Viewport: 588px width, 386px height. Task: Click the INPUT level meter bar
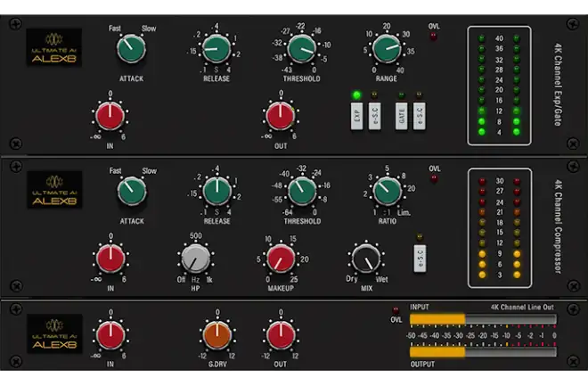(x=483, y=319)
